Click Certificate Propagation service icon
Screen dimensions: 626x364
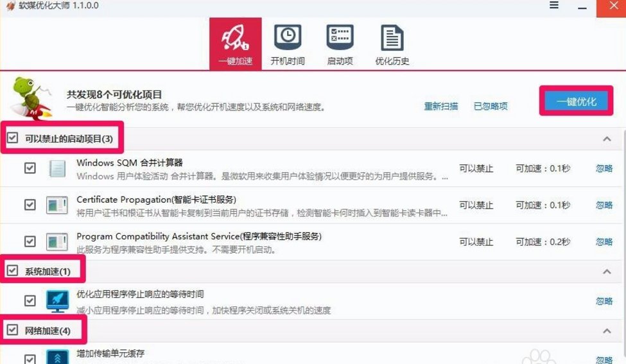pos(57,205)
